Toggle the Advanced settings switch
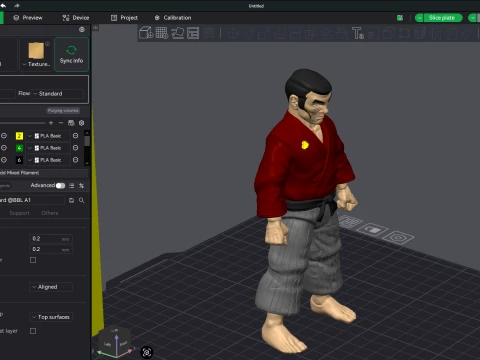480x360 pixels. click(x=60, y=186)
